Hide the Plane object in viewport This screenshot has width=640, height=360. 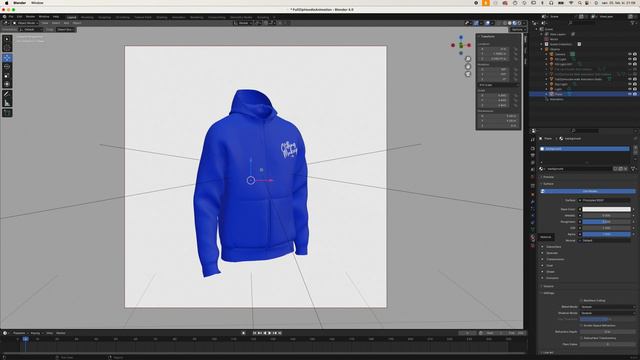tap(630, 94)
